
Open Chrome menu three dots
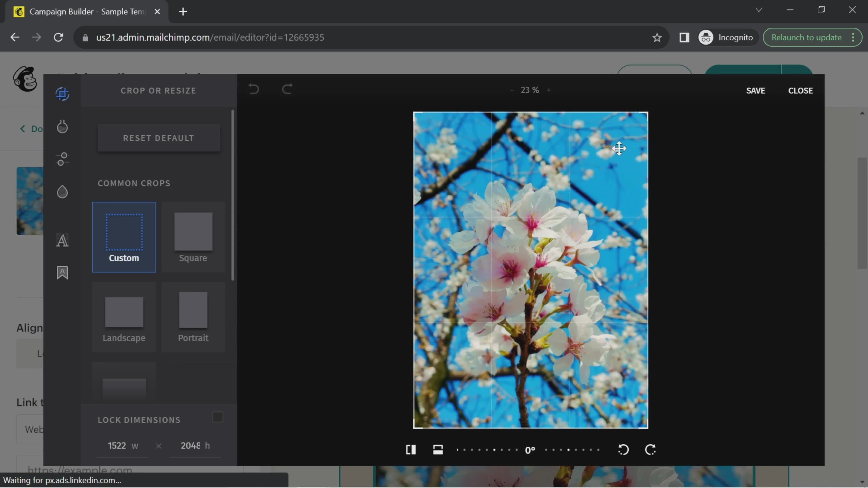[853, 37]
